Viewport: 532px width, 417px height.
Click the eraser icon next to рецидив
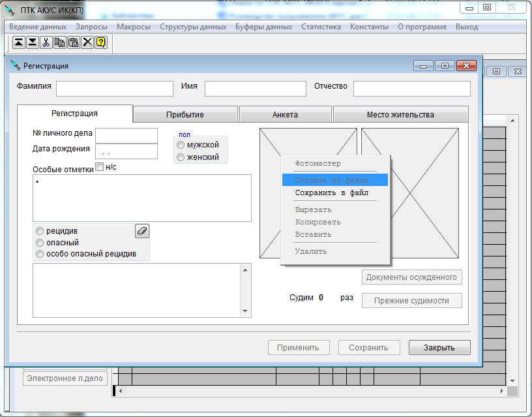(x=142, y=230)
